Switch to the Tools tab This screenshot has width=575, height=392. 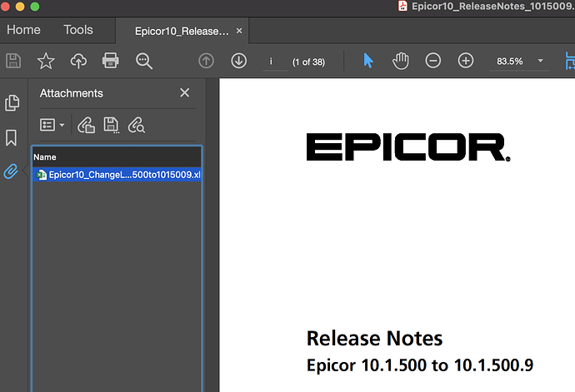(x=78, y=30)
